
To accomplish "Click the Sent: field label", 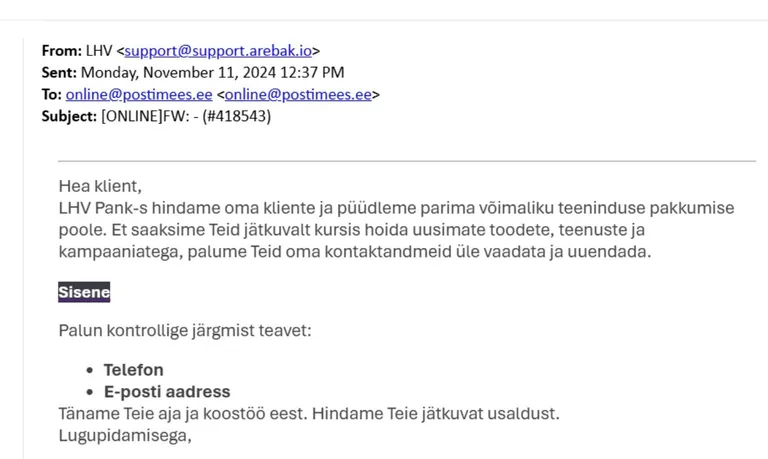I will (x=59, y=72).
